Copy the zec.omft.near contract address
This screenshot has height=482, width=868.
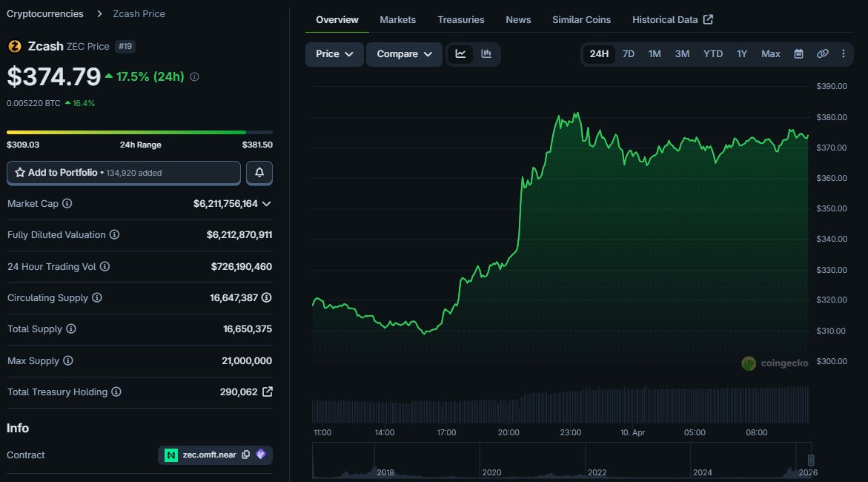245,455
